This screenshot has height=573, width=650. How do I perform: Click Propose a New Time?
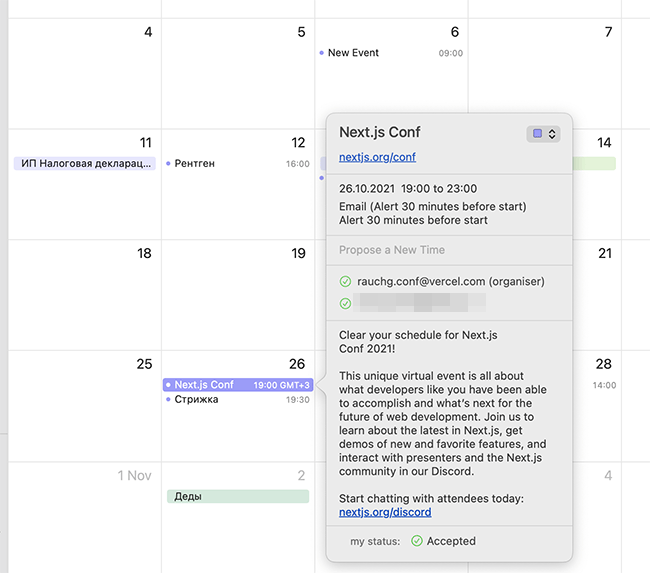pyautogui.click(x=392, y=250)
